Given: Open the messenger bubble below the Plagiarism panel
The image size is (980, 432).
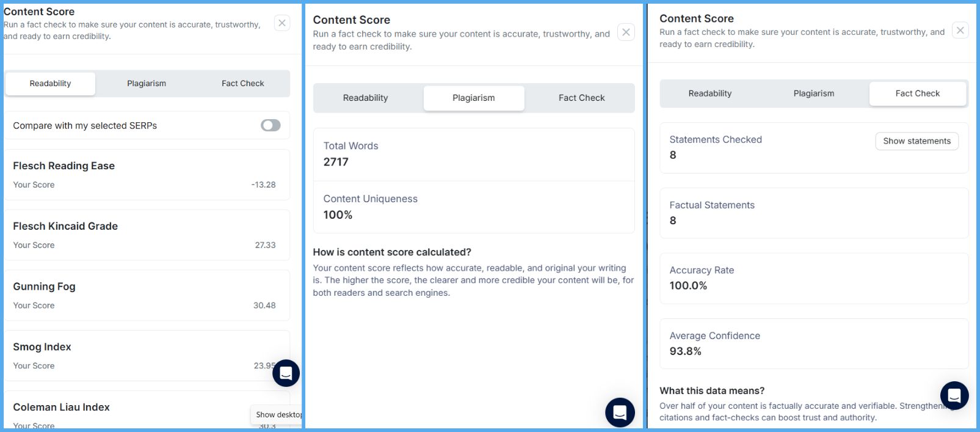Looking at the screenshot, I should pos(619,412).
